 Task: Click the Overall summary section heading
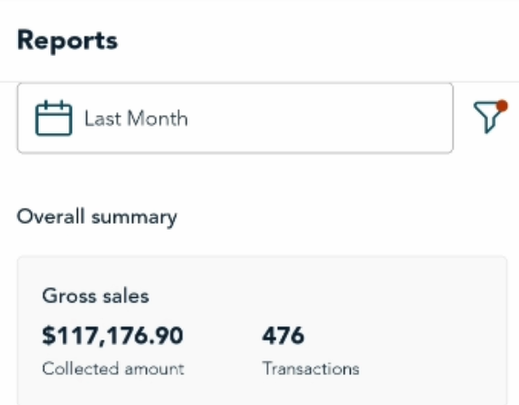tap(97, 217)
